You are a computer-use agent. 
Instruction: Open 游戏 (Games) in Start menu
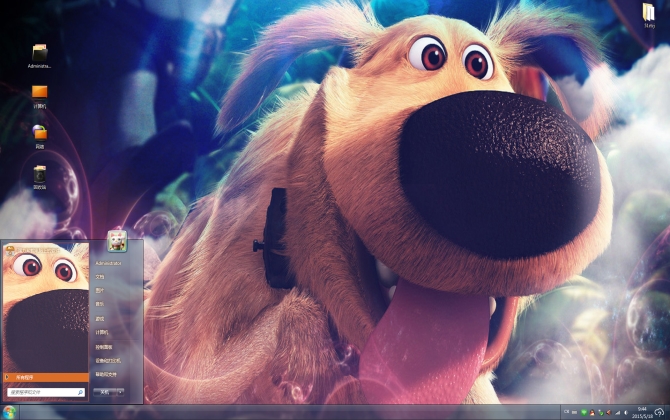[x=100, y=318]
